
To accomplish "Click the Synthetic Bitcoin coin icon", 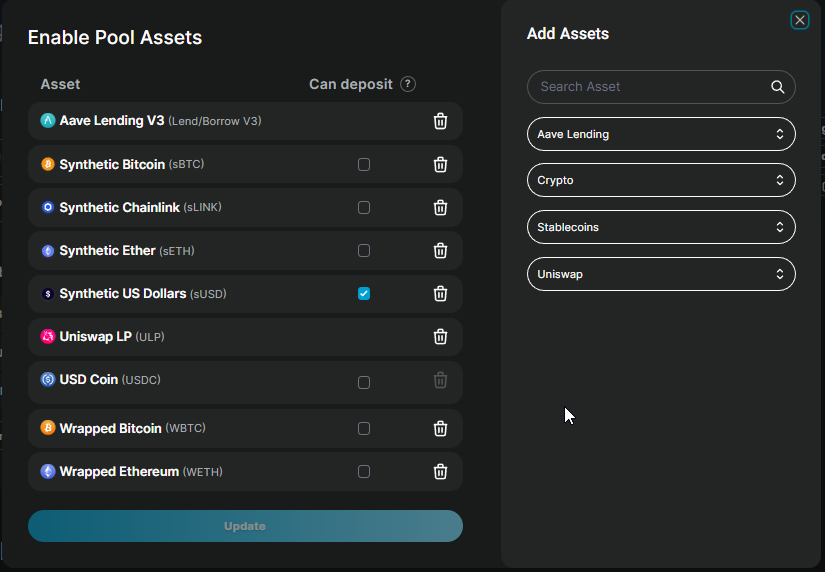I will (48, 164).
